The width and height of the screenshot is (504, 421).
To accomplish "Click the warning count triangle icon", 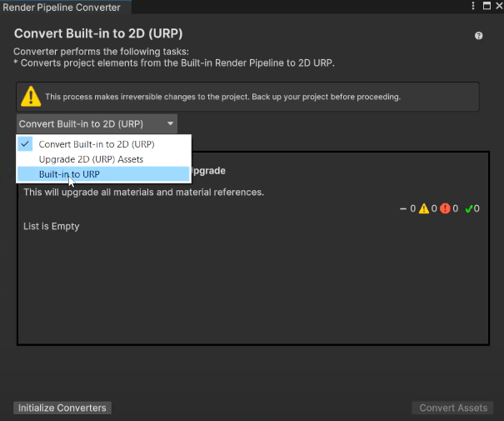I will pos(424,208).
